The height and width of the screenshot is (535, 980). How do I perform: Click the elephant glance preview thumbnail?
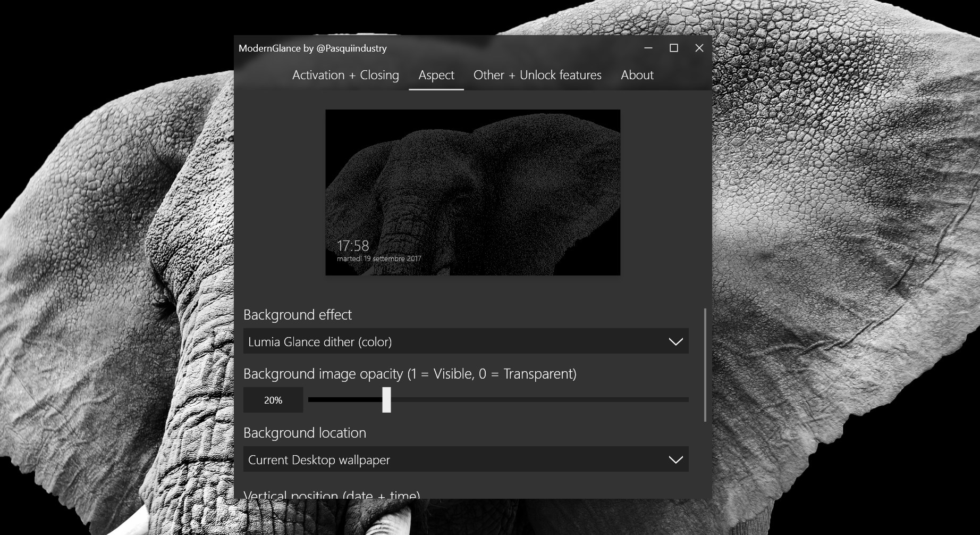473,193
